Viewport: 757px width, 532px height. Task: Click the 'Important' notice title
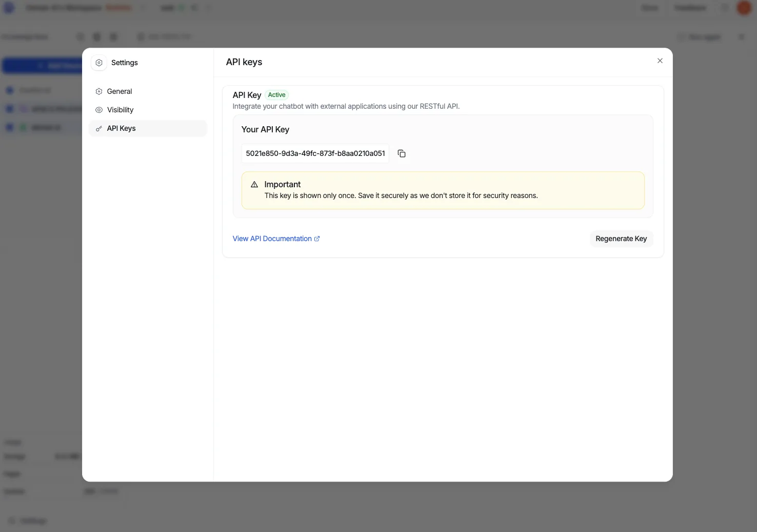tap(283, 184)
